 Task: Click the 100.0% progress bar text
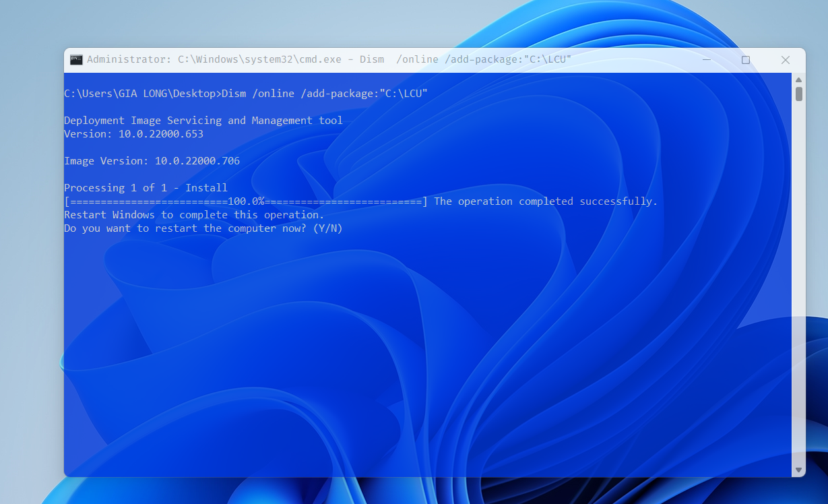coord(246,201)
